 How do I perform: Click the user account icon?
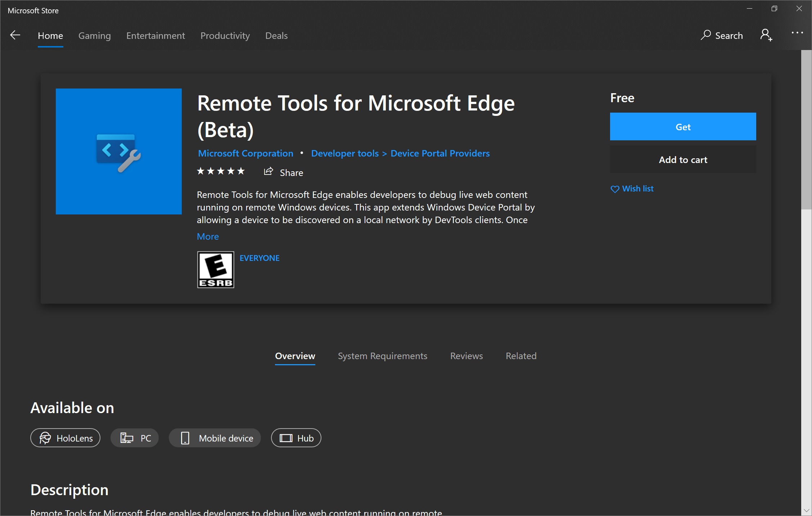click(767, 36)
